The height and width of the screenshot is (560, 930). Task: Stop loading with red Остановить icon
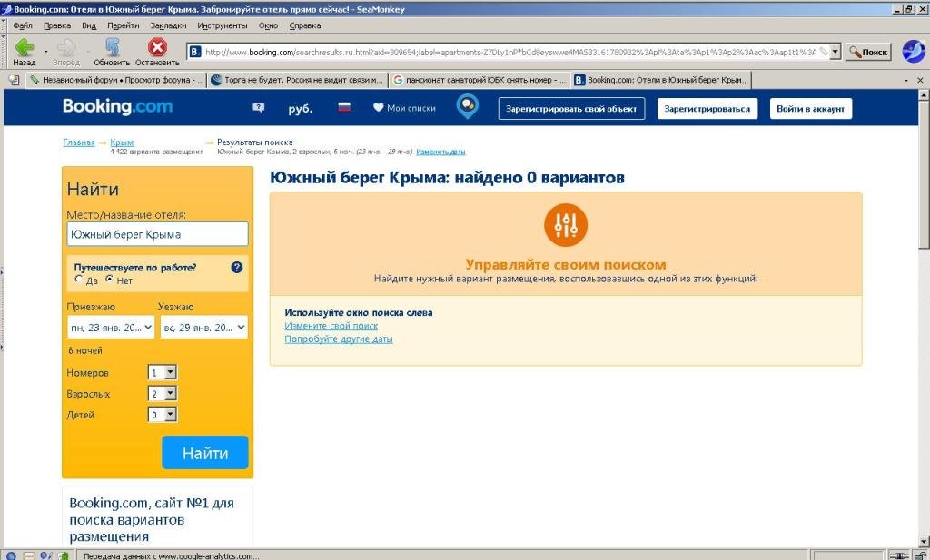[157, 52]
